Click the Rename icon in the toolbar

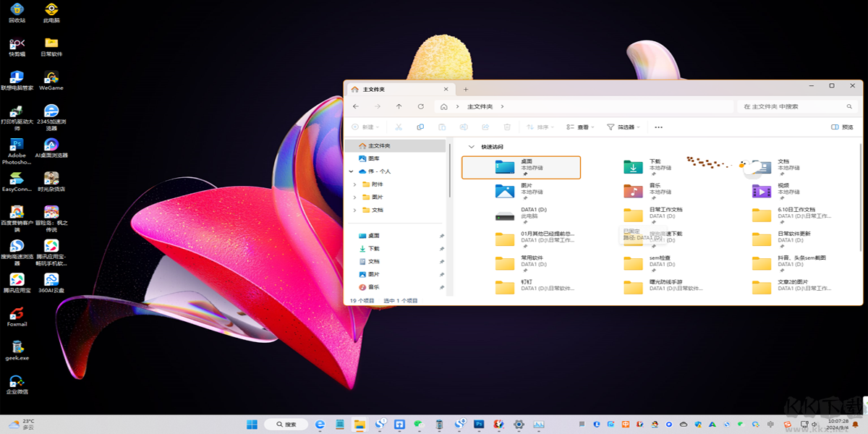[x=464, y=127]
